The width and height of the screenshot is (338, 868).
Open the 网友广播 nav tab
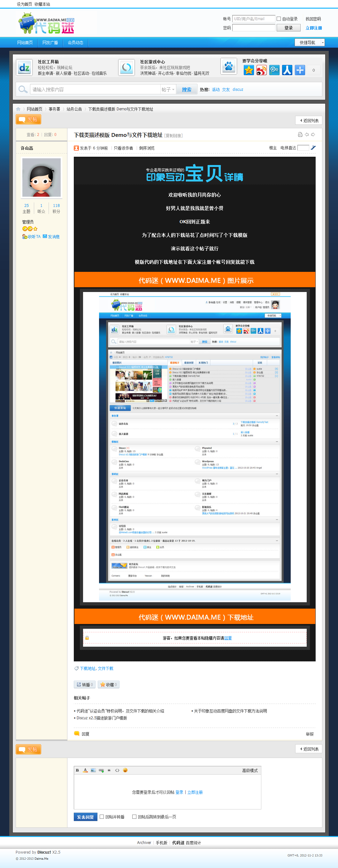(x=50, y=43)
